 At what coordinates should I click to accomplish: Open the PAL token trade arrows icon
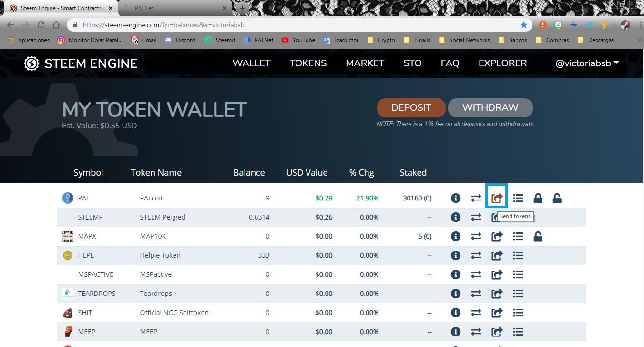476,198
